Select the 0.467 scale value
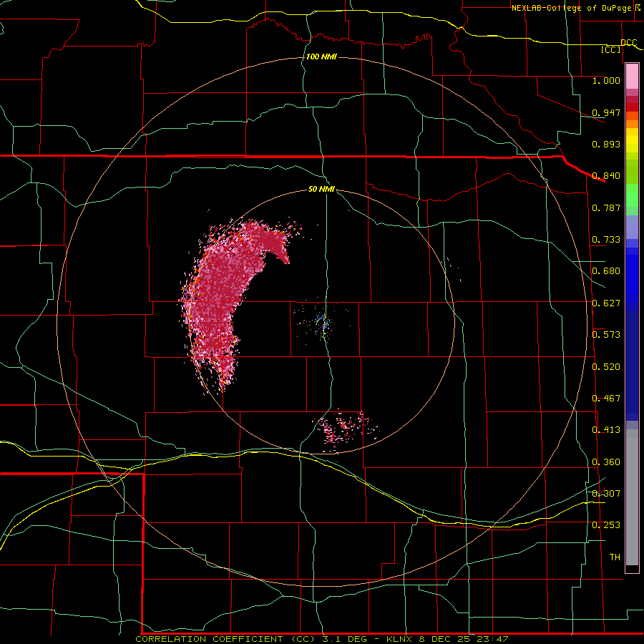 (x=606, y=399)
